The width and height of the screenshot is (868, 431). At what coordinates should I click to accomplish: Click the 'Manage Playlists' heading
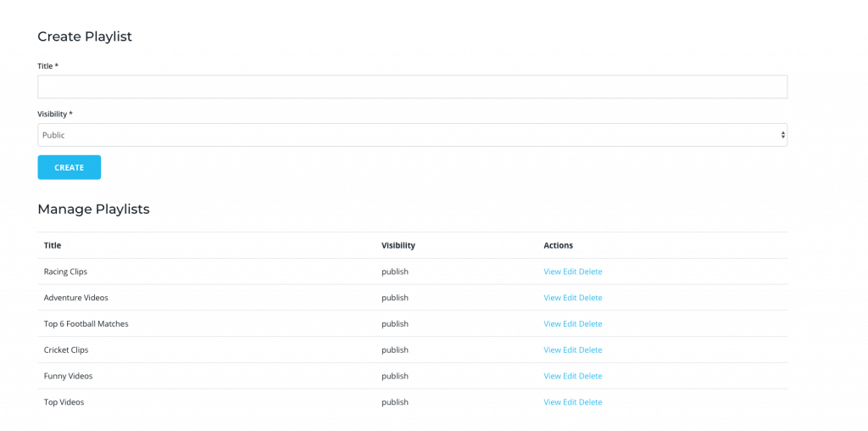tap(93, 210)
